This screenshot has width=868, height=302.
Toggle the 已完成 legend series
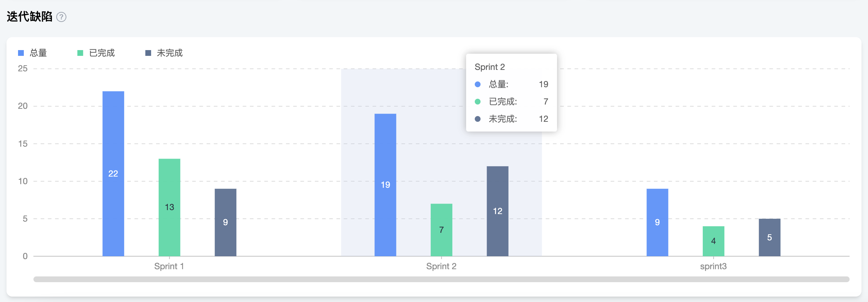(x=102, y=53)
